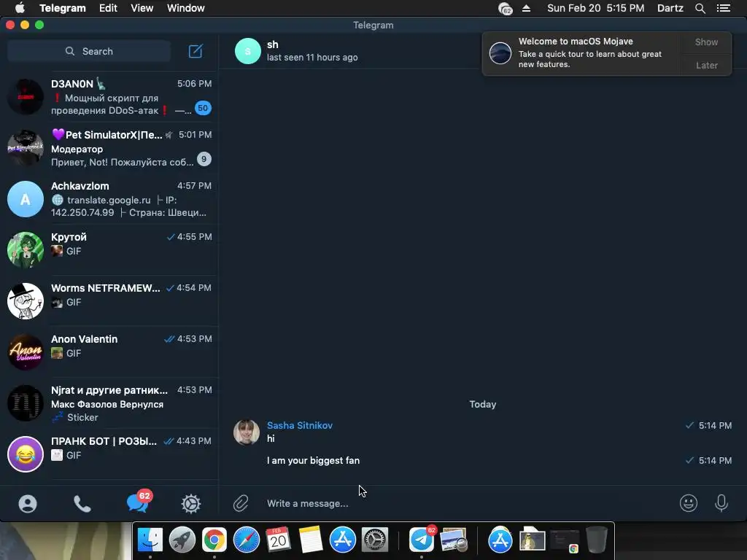Open Preview from the Dock
The image size is (747, 560).
454,540
